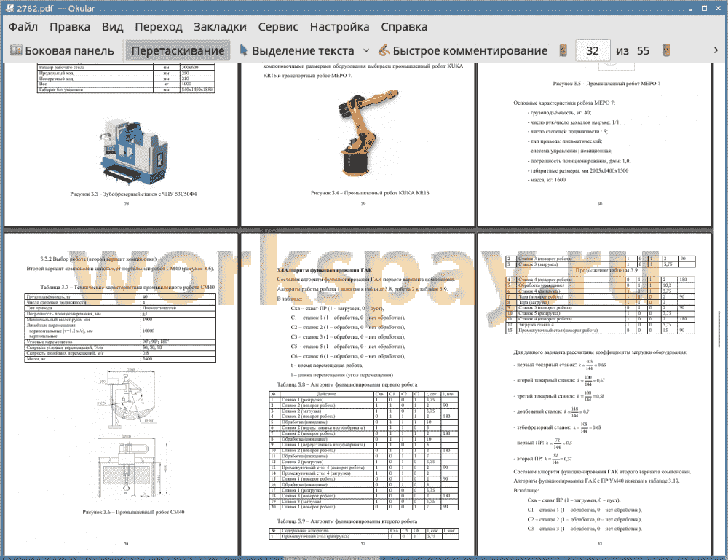Open the Файл menu
Screen dimensions: 728x560
click(x=23, y=27)
